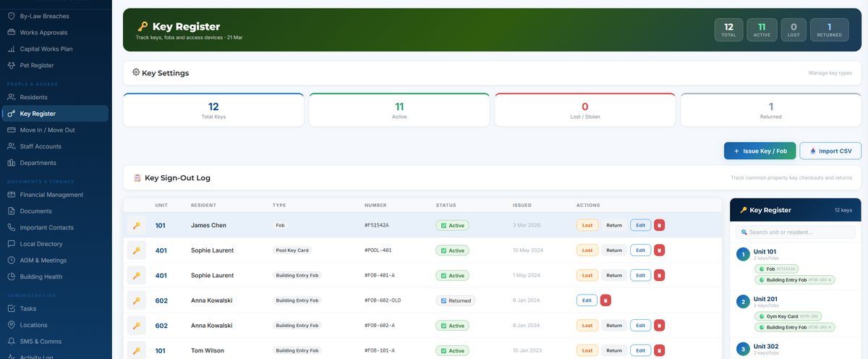Open the Documents sidebar section
The height and width of the screenshot is (359, 868).
pyautogui.click(x=35, y=211)
